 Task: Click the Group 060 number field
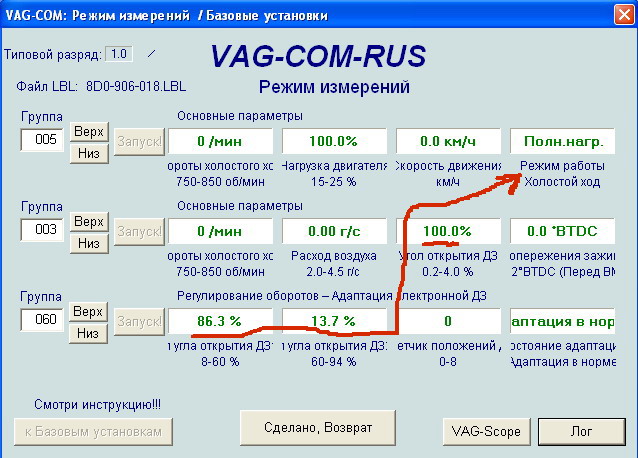click(x=42, y=319)
